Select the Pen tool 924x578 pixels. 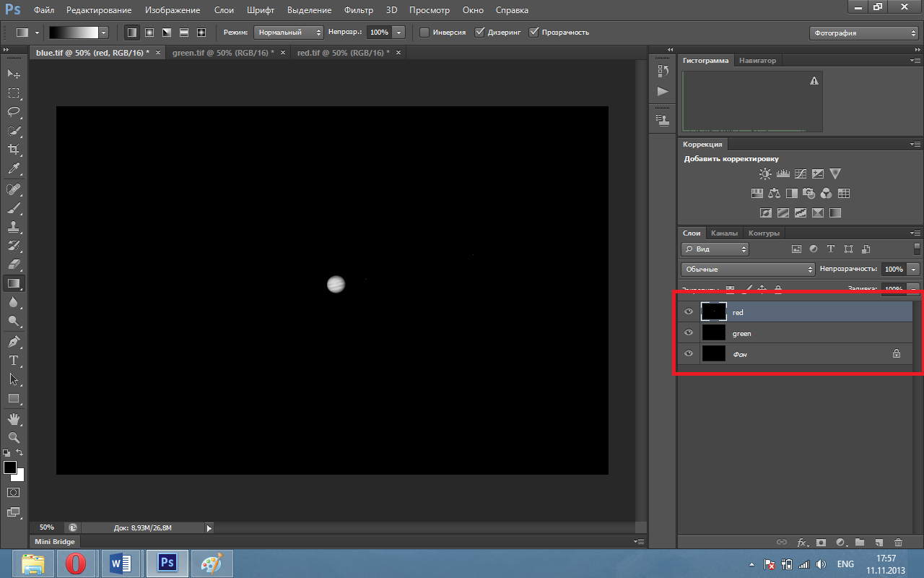click(14, 341)
